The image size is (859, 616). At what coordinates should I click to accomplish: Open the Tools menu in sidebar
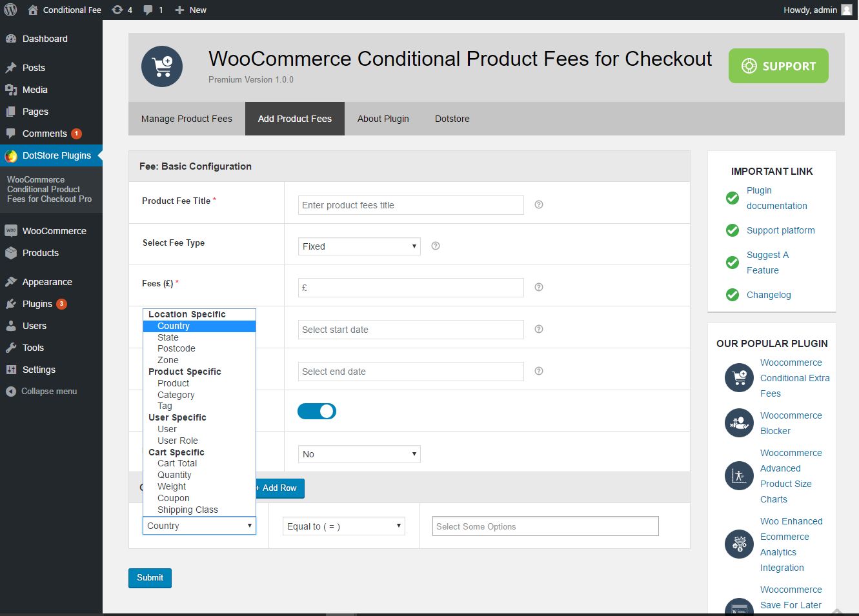click(51, 348)
